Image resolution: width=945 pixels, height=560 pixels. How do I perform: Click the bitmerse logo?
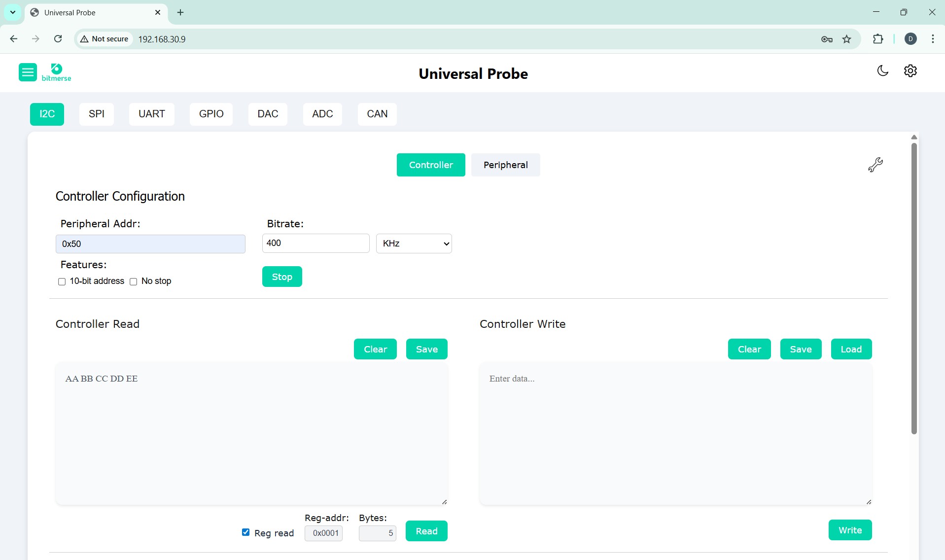click(56, 72)
